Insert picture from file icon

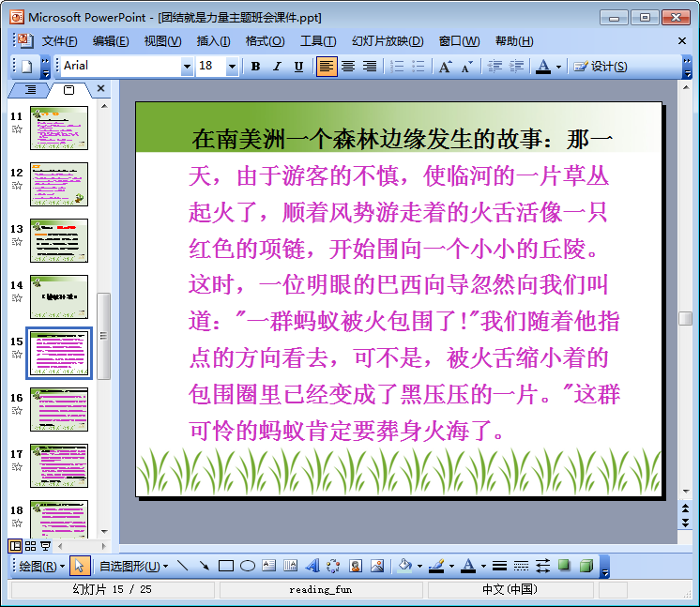[x=377, y=566]
